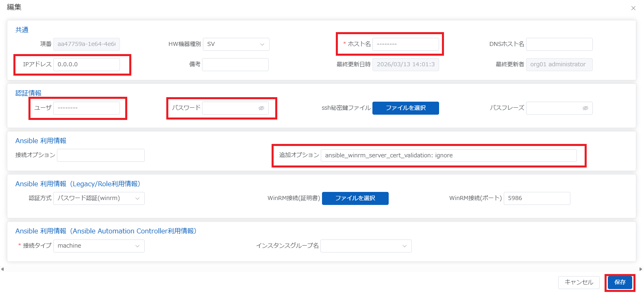Click the Ansible 利用情報 section heading

point(41,141)
